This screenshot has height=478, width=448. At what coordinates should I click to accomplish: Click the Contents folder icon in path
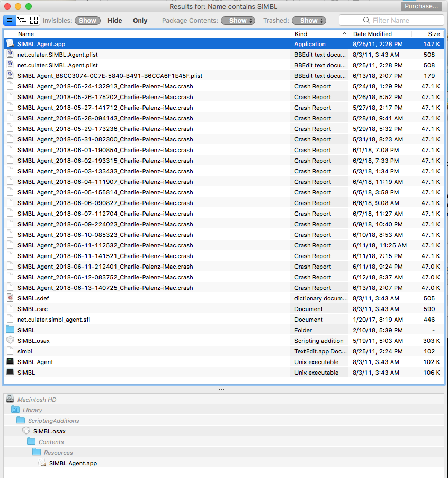pos(31,441)
